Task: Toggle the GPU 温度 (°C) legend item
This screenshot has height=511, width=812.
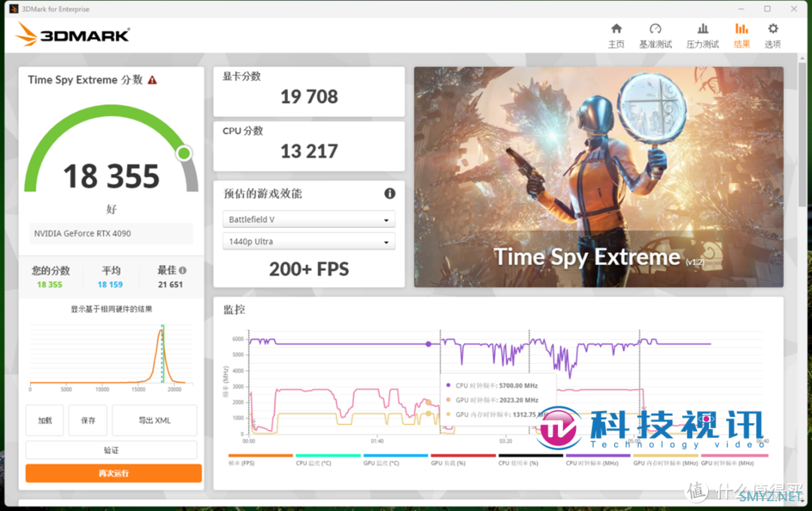Action: [x=395, y=460]
